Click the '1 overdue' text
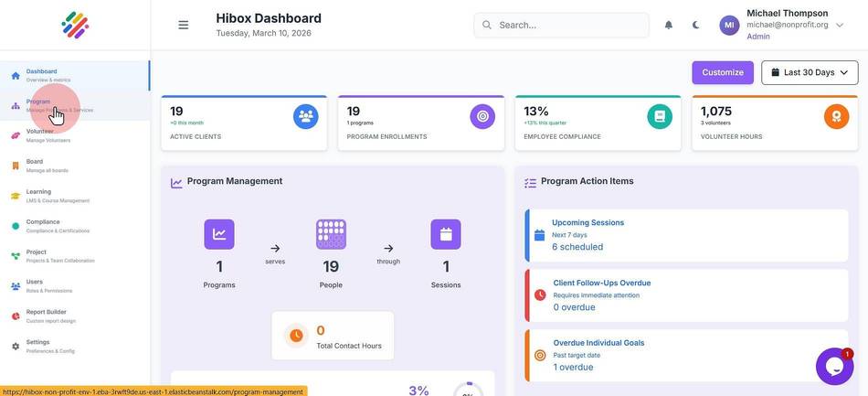 tap(574, 368)
